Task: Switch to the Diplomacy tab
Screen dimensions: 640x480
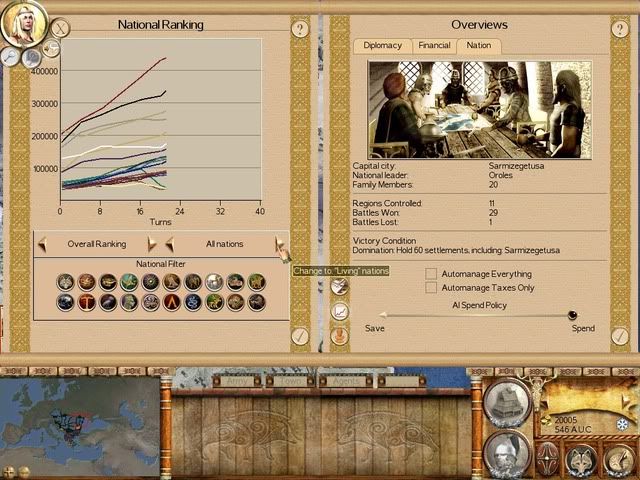Action: click(x=382, y=45)
